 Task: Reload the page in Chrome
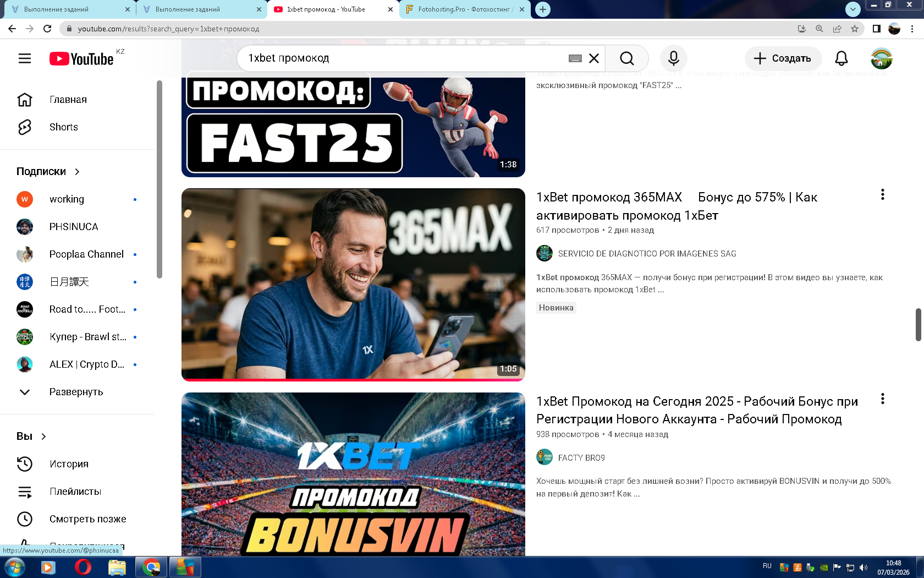tap(48, 29)
